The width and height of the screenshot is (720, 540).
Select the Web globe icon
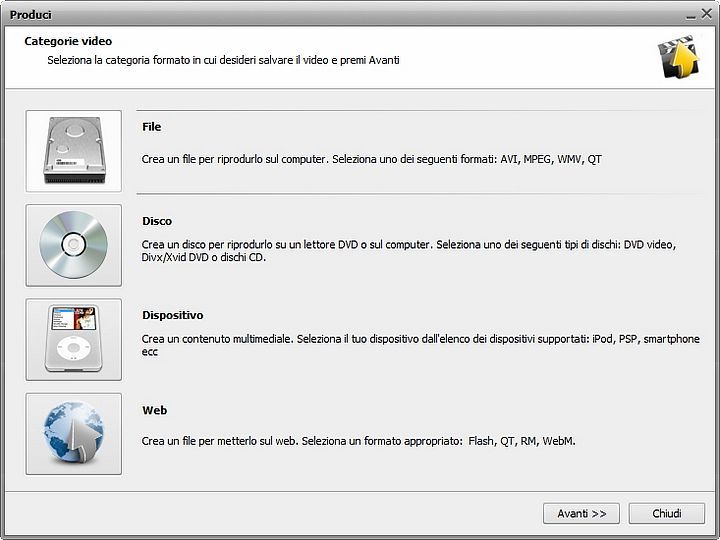coord(73,433)
